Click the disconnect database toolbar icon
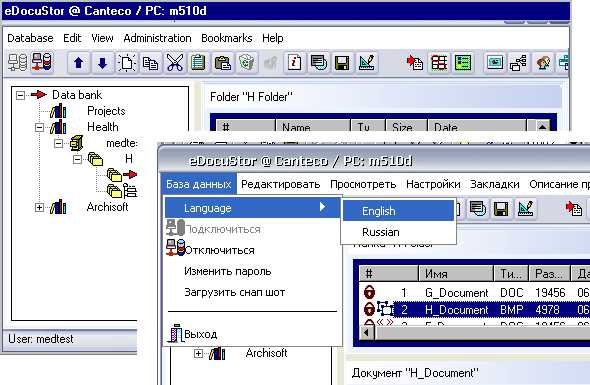This screenshot has width=590, height=385. 42,62
